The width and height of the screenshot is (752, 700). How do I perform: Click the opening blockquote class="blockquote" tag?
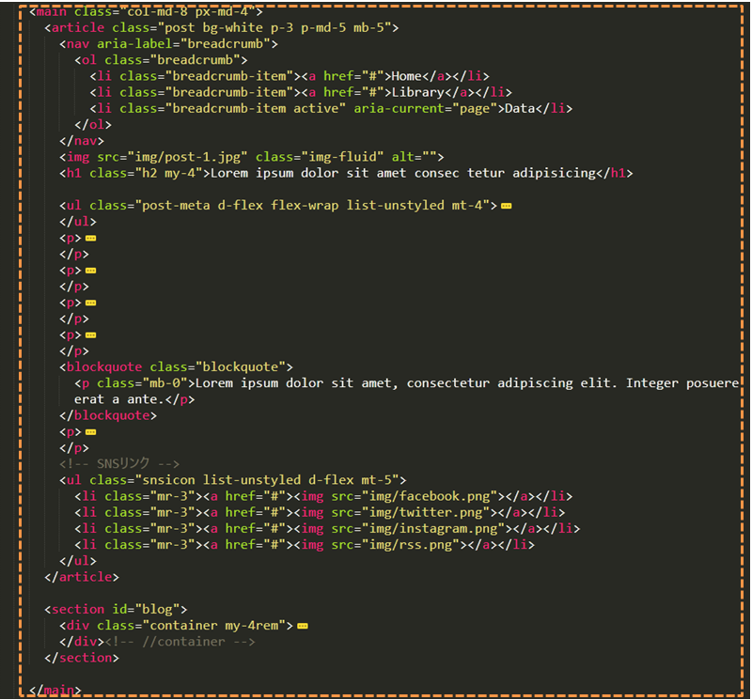[x=176, y=367]
